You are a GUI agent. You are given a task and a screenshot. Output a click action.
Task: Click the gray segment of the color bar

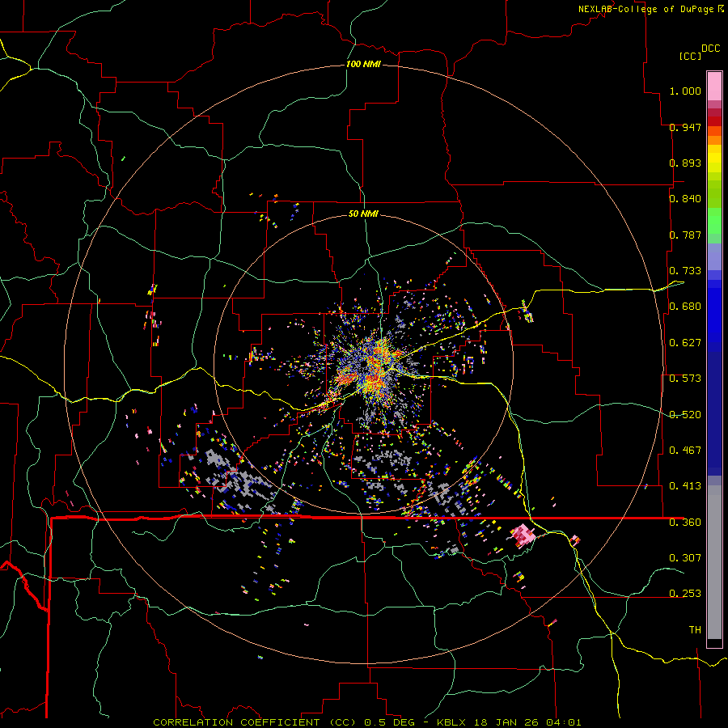click(x=714, y=562)
